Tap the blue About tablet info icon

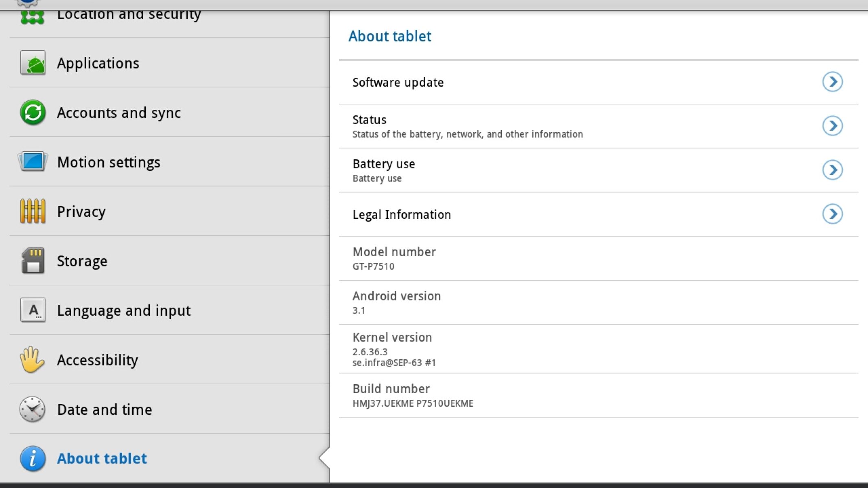pos(33,458)
